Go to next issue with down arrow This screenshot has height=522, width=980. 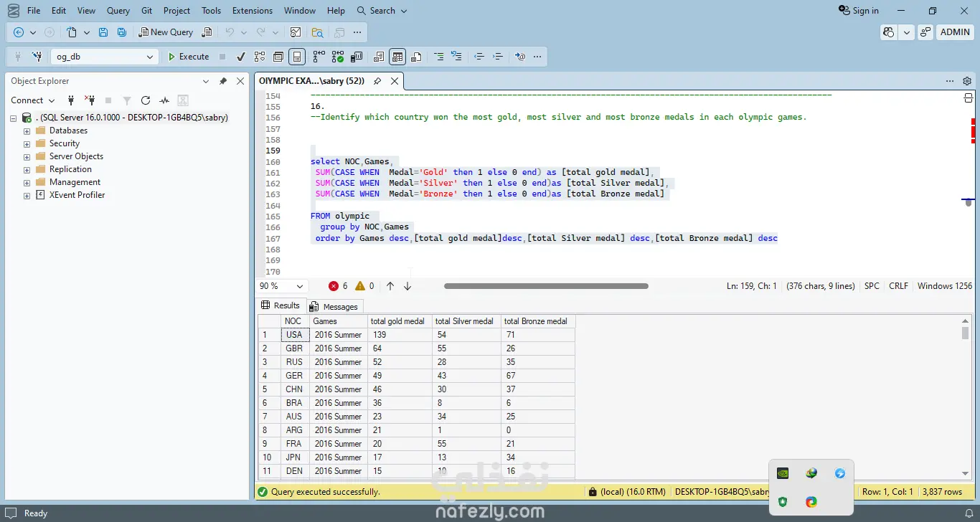pos(407,286)
